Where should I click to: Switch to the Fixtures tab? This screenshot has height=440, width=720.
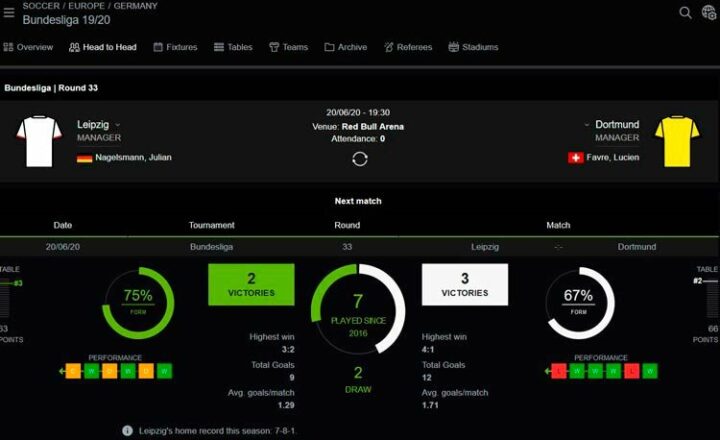(175, 47)
